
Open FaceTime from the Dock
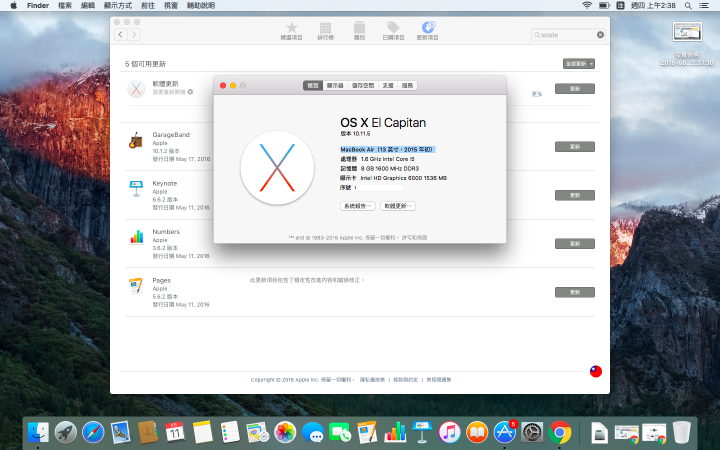coord(340,432)
